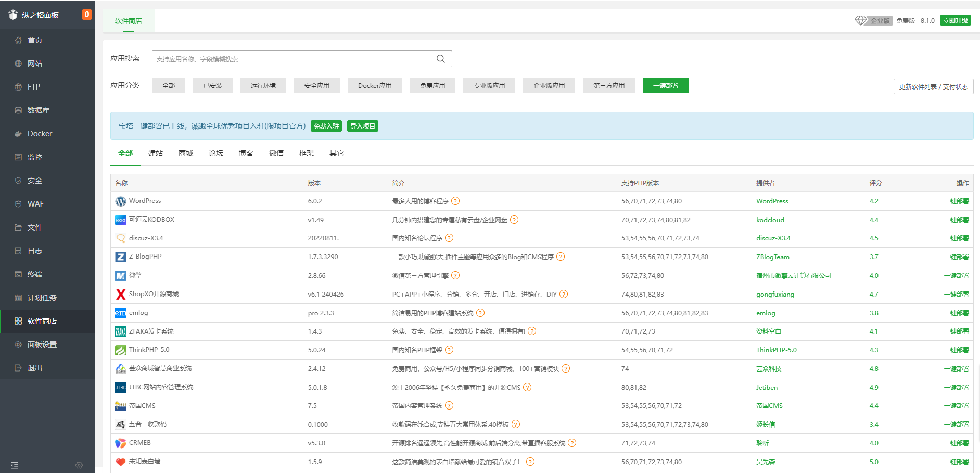Screen dimensions: 980x473
Task: Click the app name CRMEB
Action: [140, 443]
